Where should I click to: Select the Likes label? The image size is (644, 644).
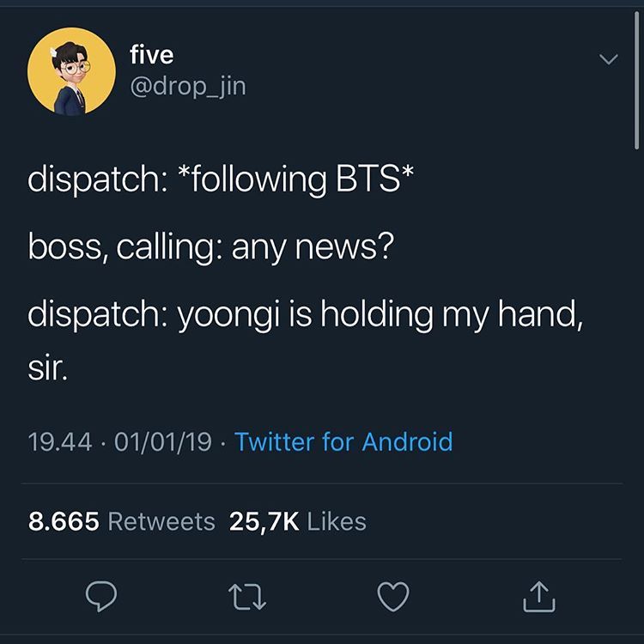click(x=337, y=521)
